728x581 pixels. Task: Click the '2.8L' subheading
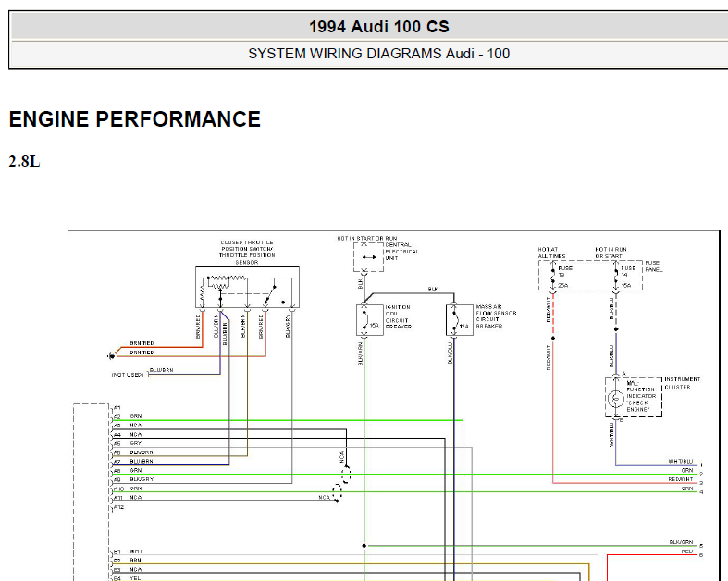point(25,162)
